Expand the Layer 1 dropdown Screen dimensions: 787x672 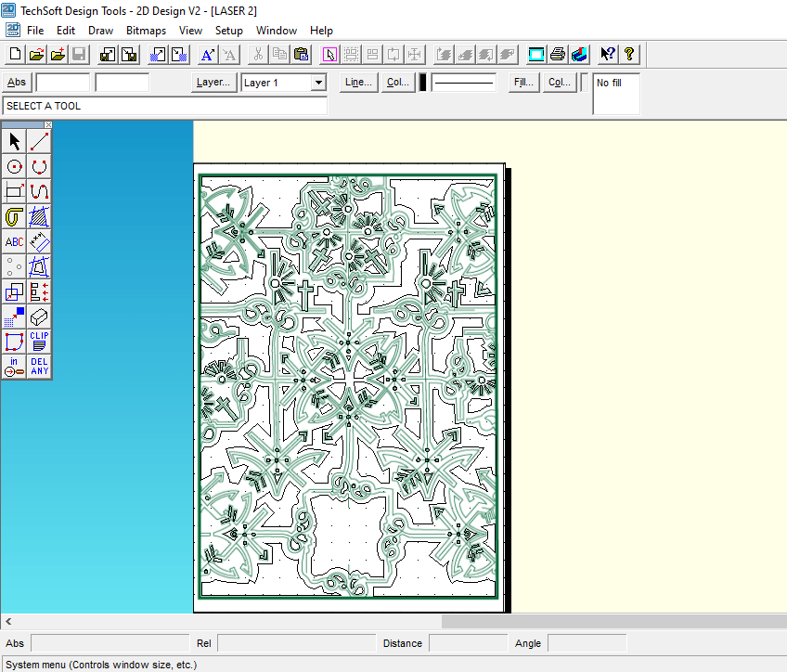pos(318,83)
